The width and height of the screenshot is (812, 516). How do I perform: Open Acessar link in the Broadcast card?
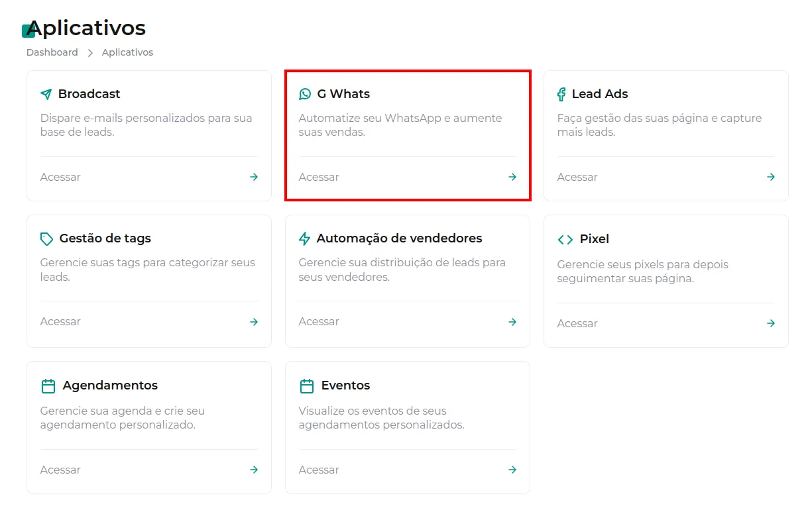(60, 177)
